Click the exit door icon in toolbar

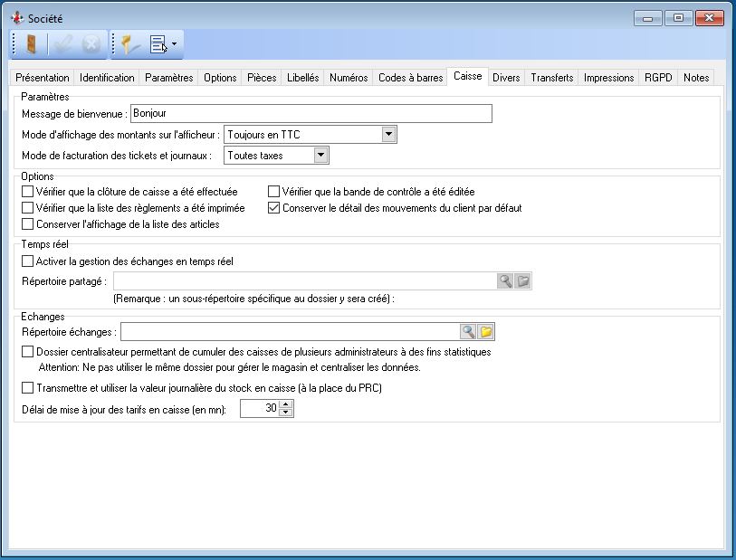coord(31,44)
